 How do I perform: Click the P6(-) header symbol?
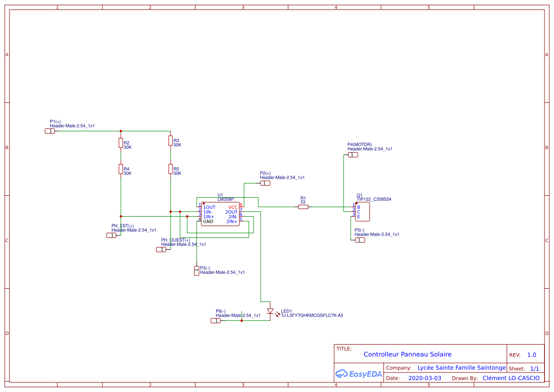click(216, 320)
